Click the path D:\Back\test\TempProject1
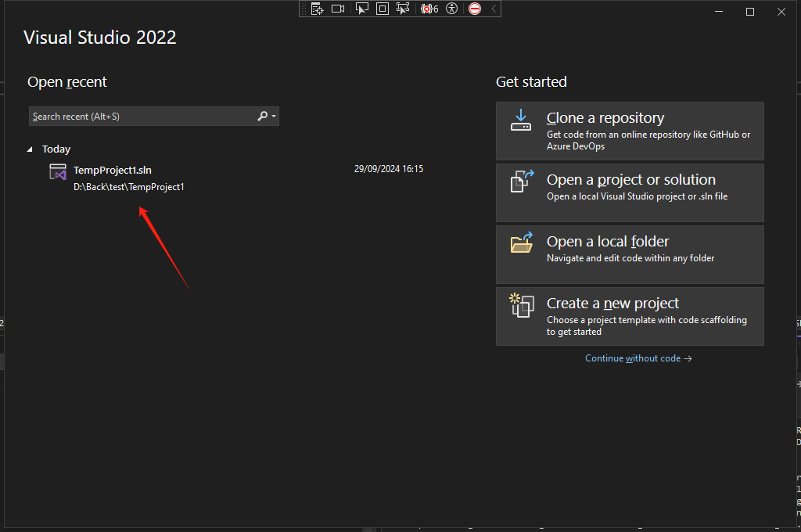Viewport: 801px width, 532px height. [129, 187]
